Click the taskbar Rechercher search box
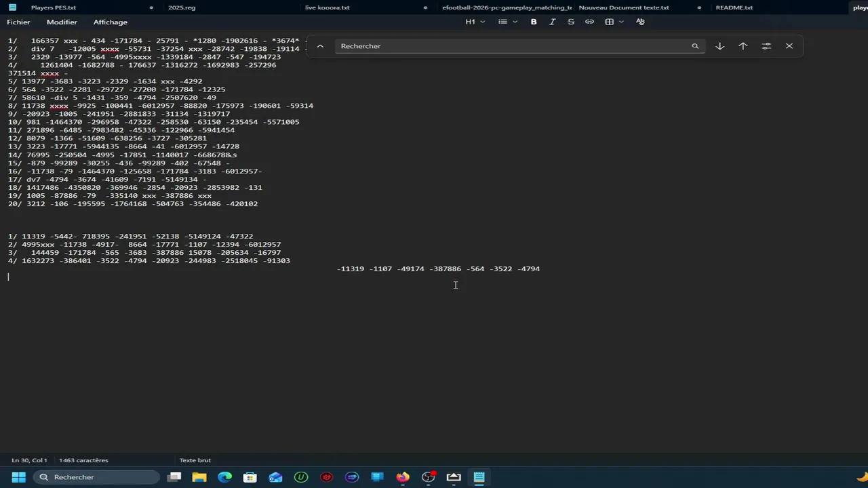The width and height of the screenshot is (868, 488). pyautogui.click(x=96, y=477)
